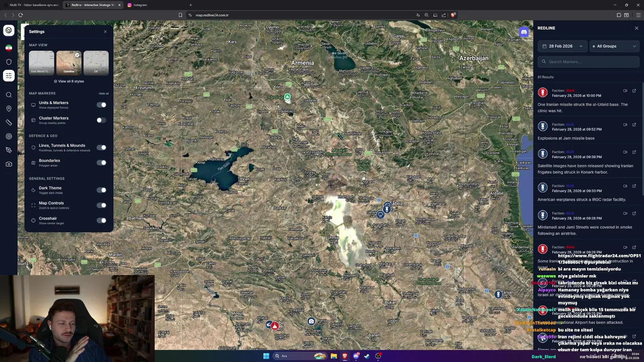Toggle Lines, Tunnels & Mounds switch
The image size is (644, 362).
102,147
